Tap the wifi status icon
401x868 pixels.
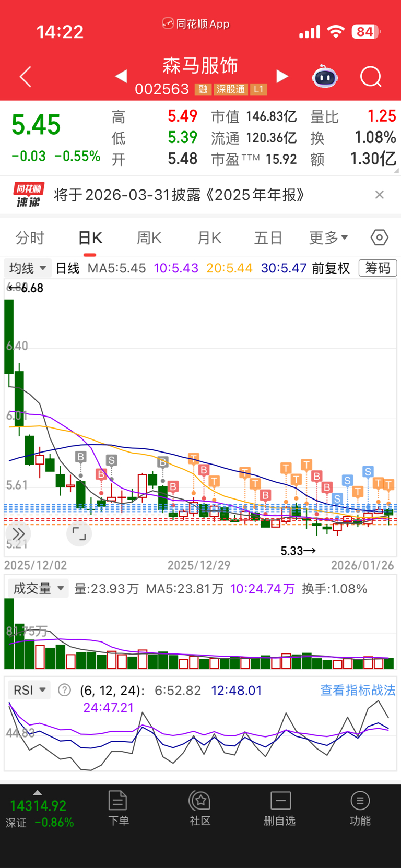click(x=336, y=32)
